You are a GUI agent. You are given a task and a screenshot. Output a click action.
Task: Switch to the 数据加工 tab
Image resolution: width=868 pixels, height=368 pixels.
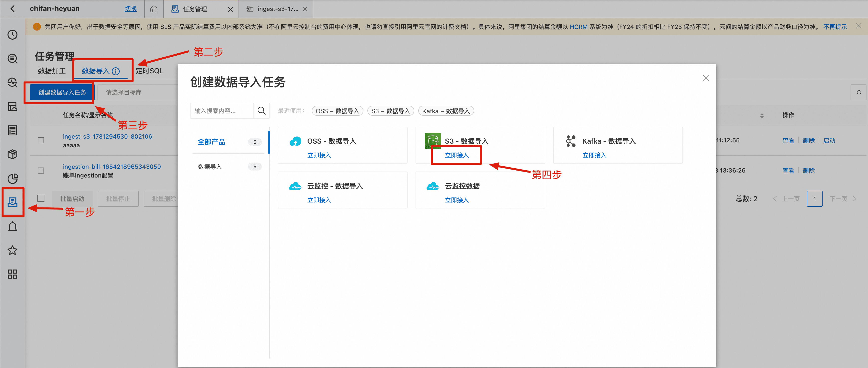click(52, 71)
